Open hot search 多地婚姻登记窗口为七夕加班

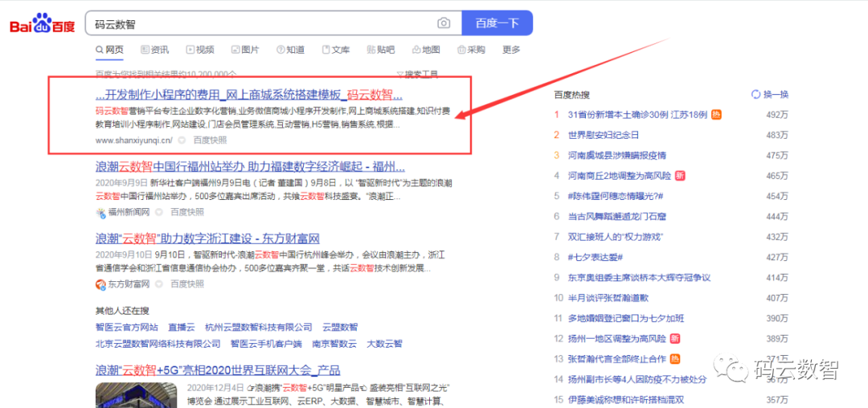tap(626, 318)
